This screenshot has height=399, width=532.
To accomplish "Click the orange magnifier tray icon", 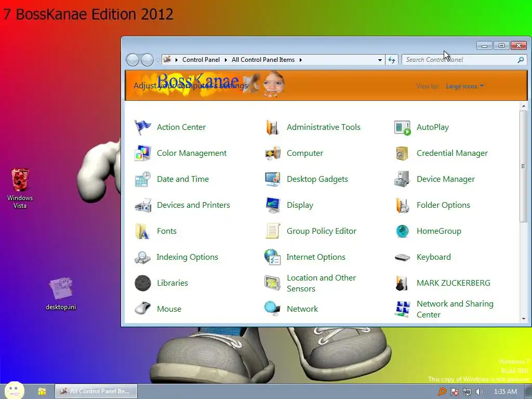I will tap(442, 392).
